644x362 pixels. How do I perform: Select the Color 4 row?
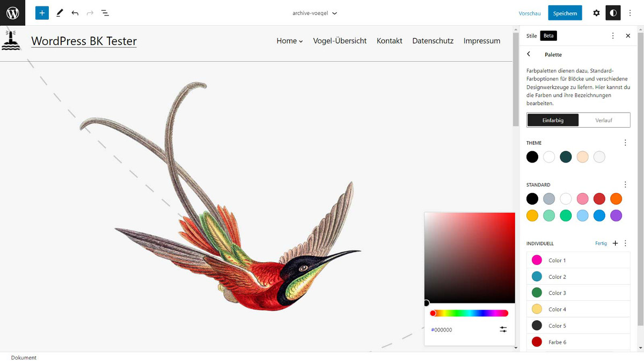pos(579,309)
